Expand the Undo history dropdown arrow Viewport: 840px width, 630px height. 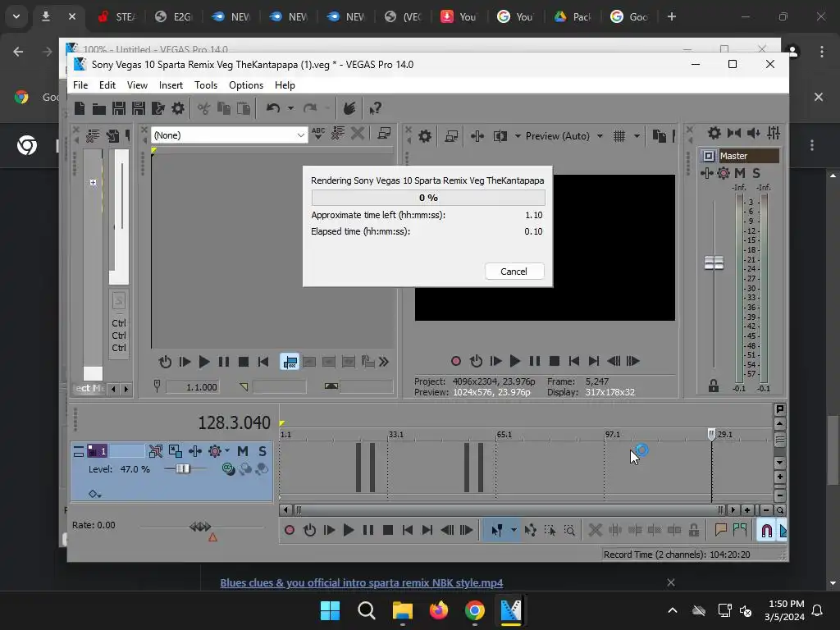tap(290, 108)
